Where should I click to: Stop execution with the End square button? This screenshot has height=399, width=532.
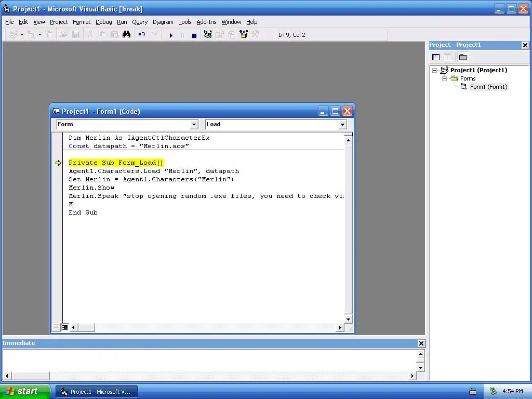(x=194, y=35)
